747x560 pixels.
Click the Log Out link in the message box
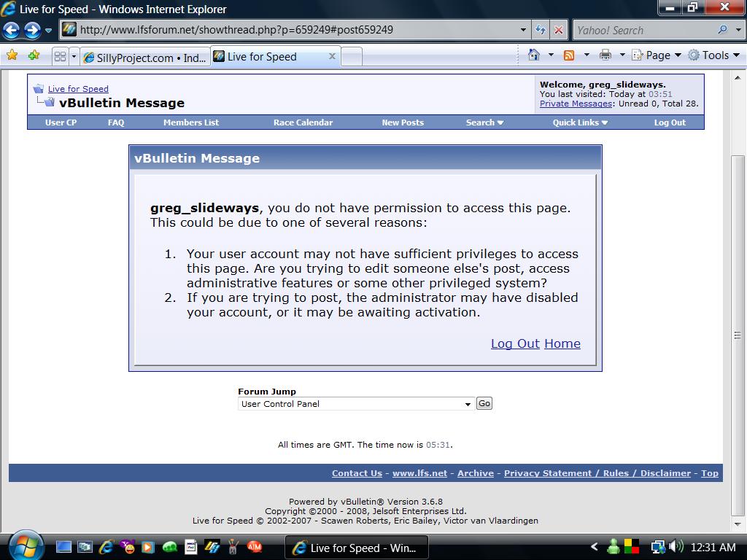(515, 343)
